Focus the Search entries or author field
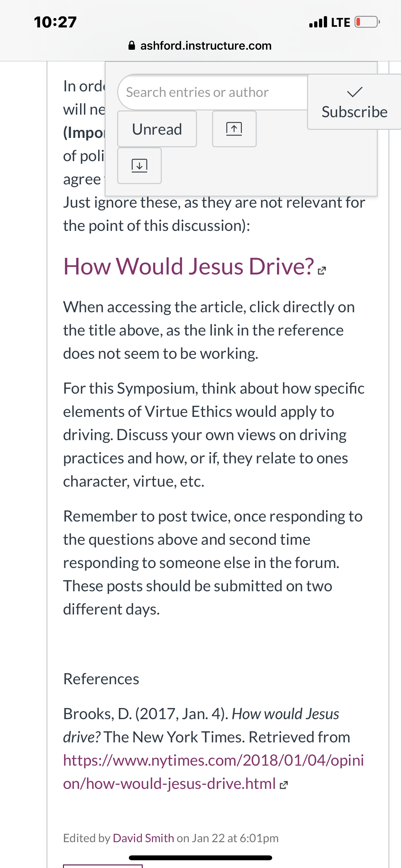Image resolution: width=401 pixels, height=868 pixels. 213,92
